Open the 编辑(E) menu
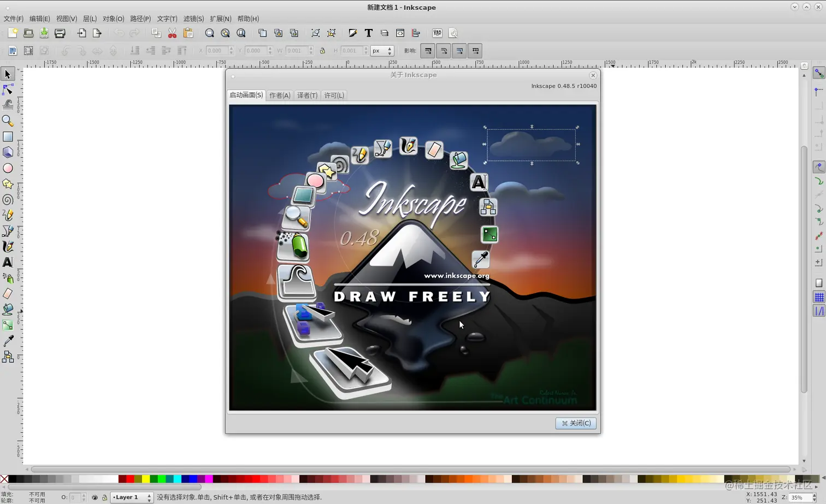 [x=39, y=19]
